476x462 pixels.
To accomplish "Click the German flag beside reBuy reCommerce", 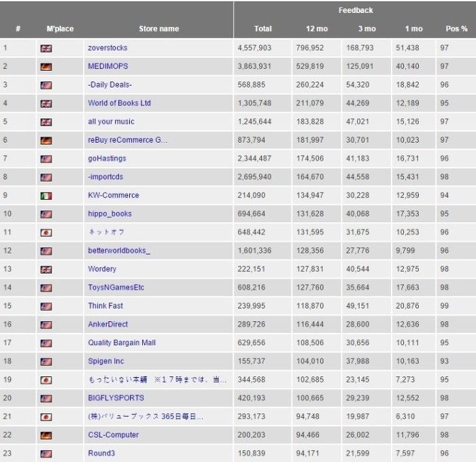I will (x=46, y=141).
